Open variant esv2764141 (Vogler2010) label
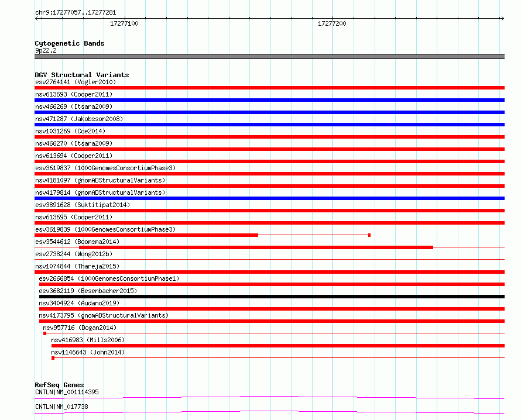The width and height of the screenshot is (521, 420). click(76, 82)
